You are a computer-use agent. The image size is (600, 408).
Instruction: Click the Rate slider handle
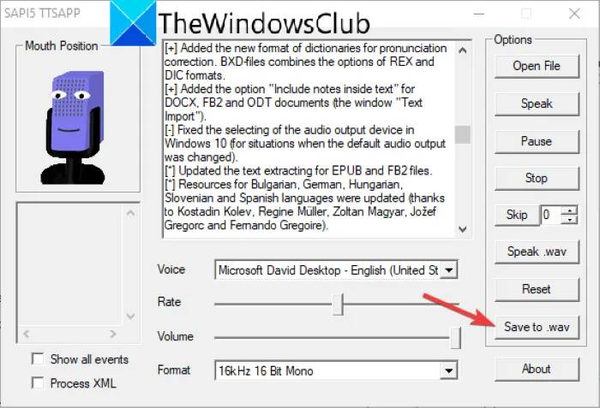pos(338,304)
